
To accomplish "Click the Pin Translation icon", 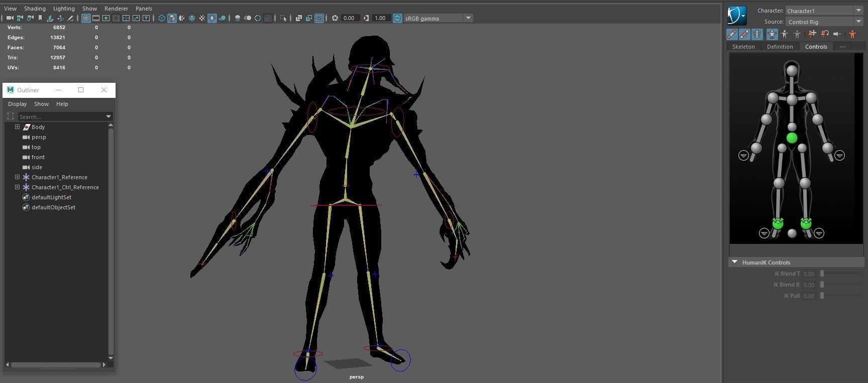I will coord(812,34).
